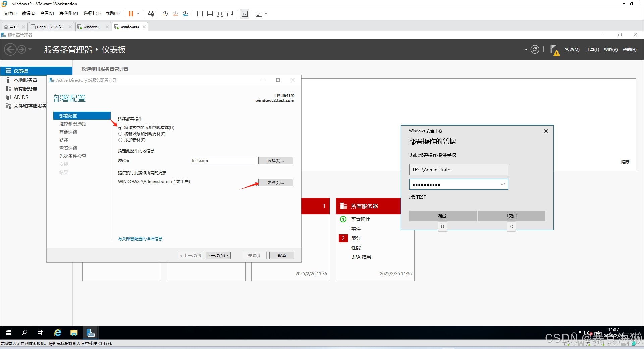
Task: Open the 帮助(H) menu in VMware menu bar
Action: (x=113, y=13)
